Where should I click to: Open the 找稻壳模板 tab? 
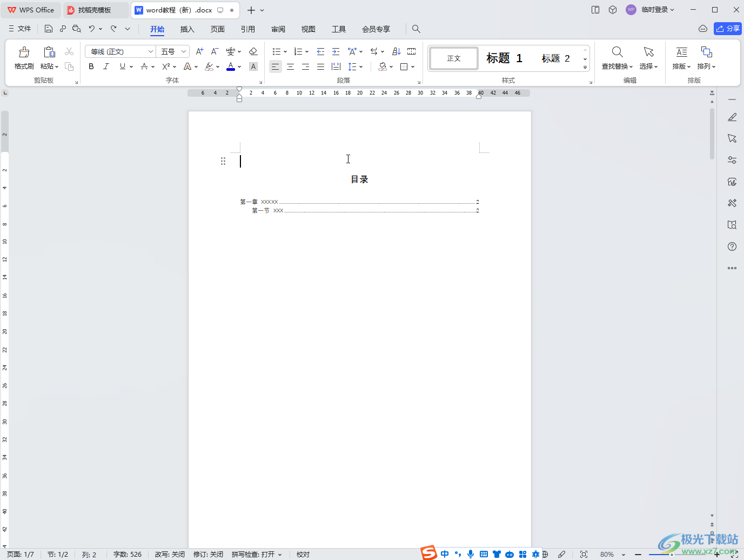[96, 10]
